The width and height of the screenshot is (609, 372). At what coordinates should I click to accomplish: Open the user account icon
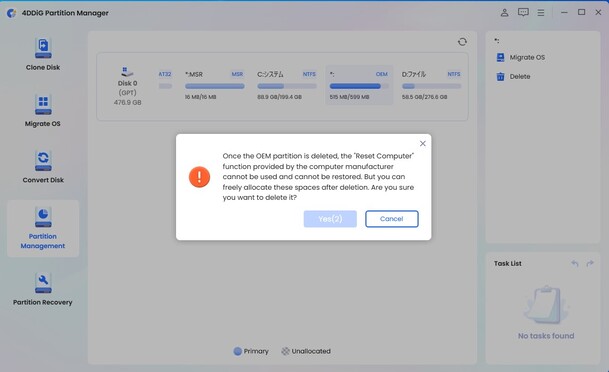[504, 13]
